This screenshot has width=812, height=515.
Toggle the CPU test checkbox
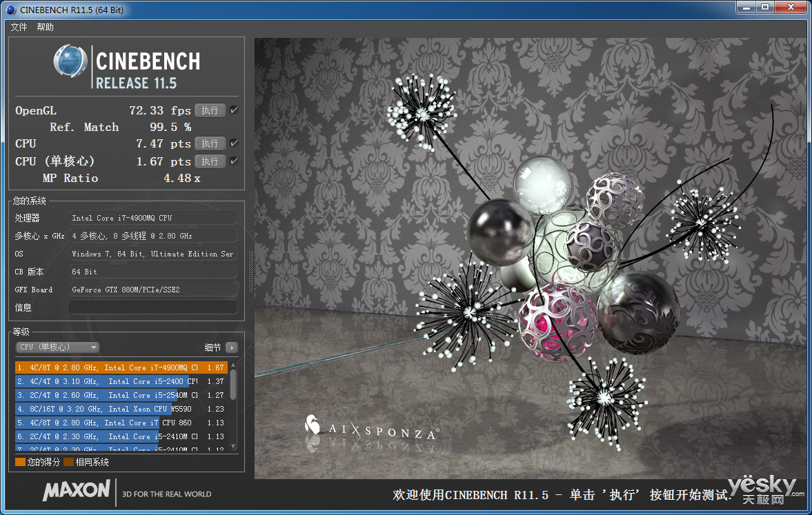234,143
